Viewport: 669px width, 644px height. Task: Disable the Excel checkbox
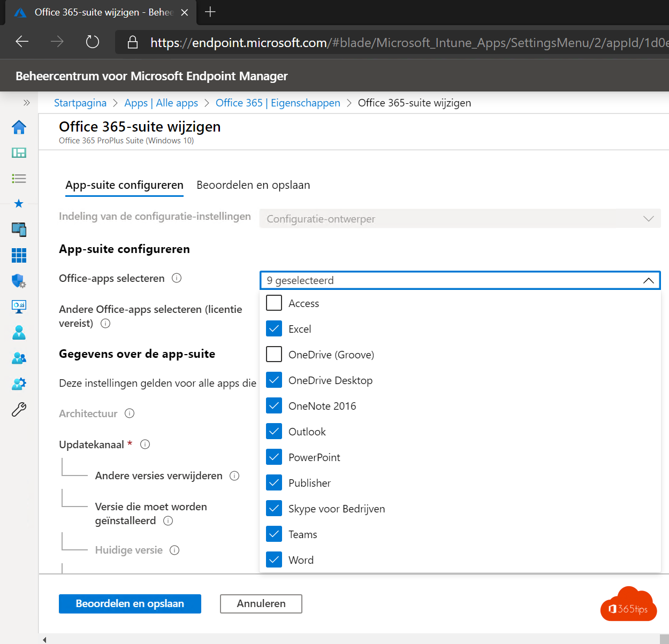tap(273, 328)
